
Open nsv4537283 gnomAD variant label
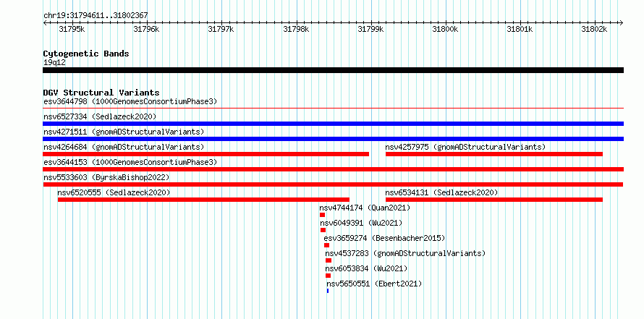405,253
